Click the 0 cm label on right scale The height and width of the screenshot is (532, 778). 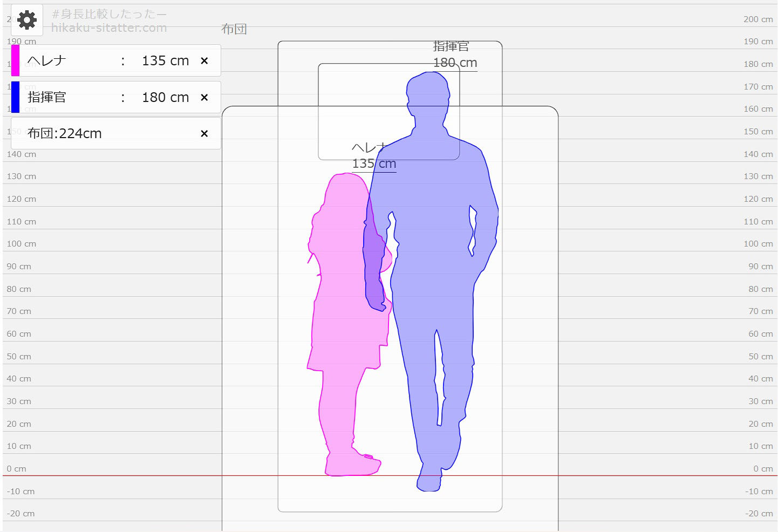tap(762, 469)
